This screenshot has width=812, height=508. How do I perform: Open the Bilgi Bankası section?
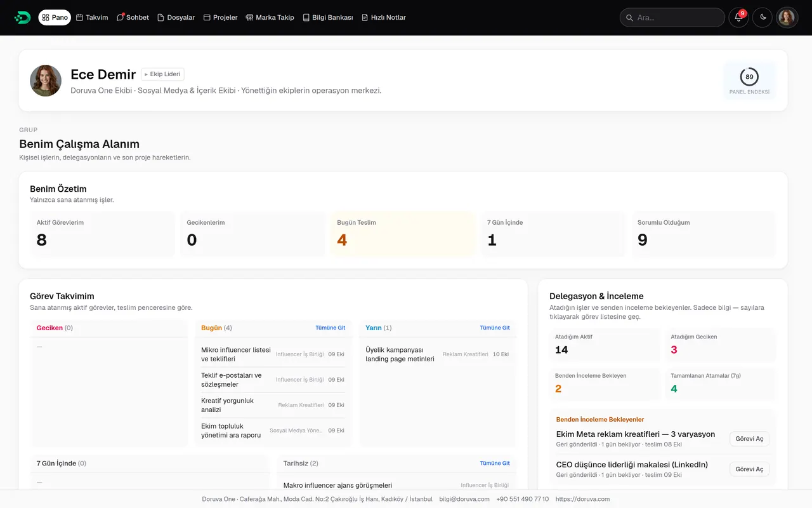pyautogui.click(x=327, y=18)
